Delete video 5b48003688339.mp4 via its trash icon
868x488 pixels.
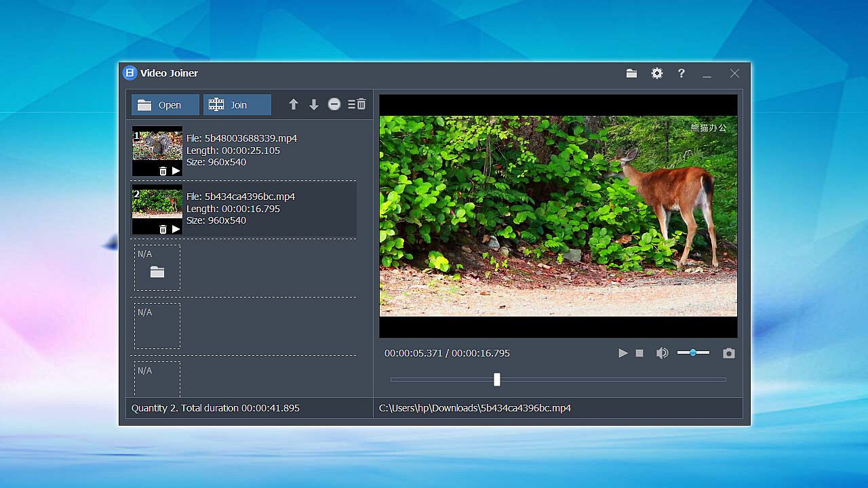click(163, 171)
